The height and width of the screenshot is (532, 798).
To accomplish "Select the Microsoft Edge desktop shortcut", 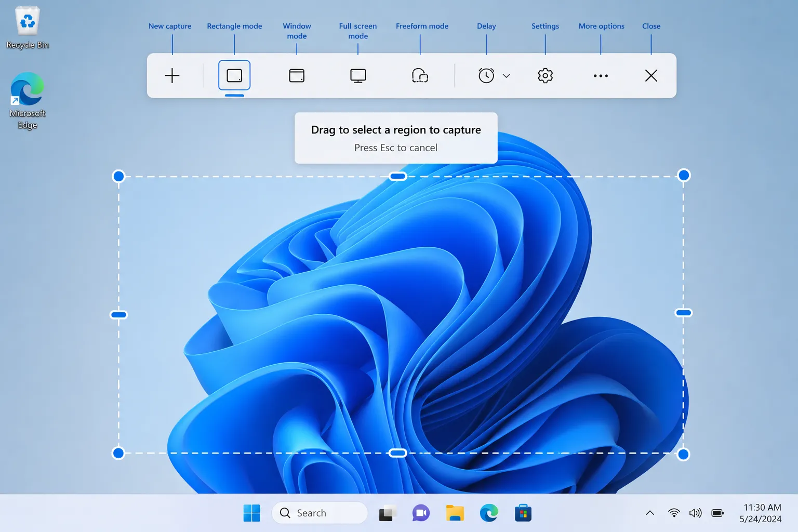I will click(x=28, y=101).
